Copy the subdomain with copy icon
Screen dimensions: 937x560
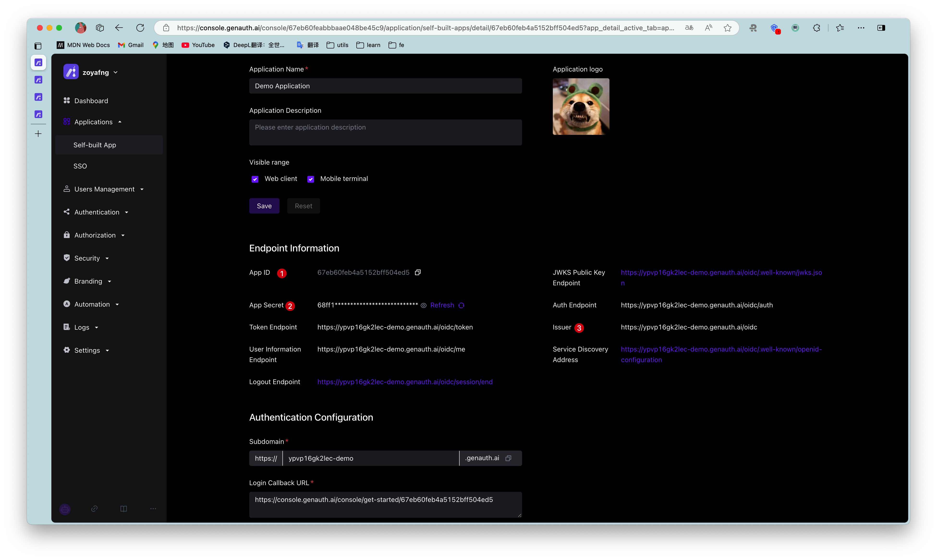[x=508, y=458]
